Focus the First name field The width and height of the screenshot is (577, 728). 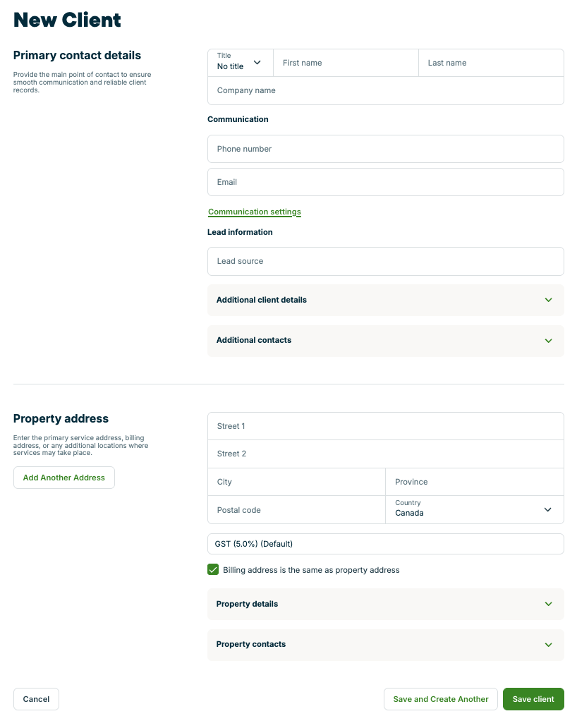(x=346, y=63)
